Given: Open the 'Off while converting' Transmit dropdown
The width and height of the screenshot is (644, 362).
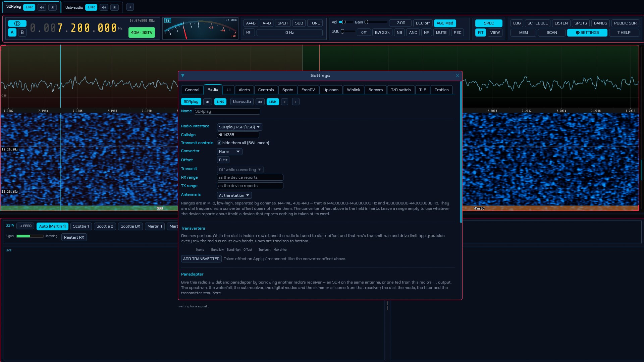Looking at the screenshot, I should [x=240, y=170].
